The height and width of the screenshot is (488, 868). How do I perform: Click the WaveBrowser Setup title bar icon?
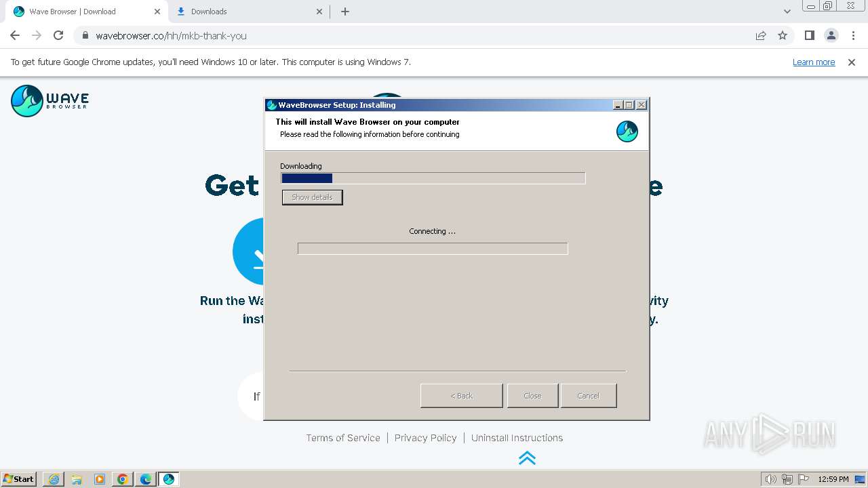tap(272, 105)
